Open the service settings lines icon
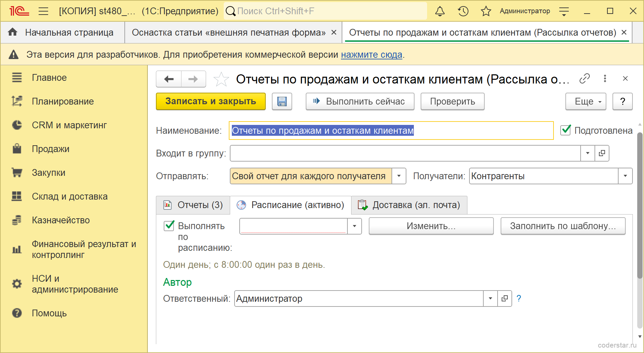Screen dimensions: 644x353 click(x=564, y=11)
